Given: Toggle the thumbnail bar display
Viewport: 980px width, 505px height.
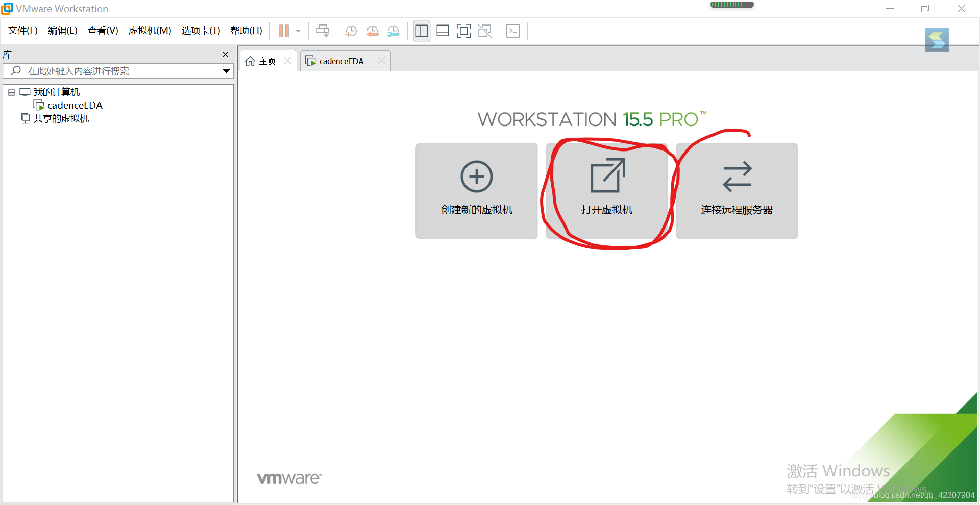Looking at the screenshot, I should point(442,31).
